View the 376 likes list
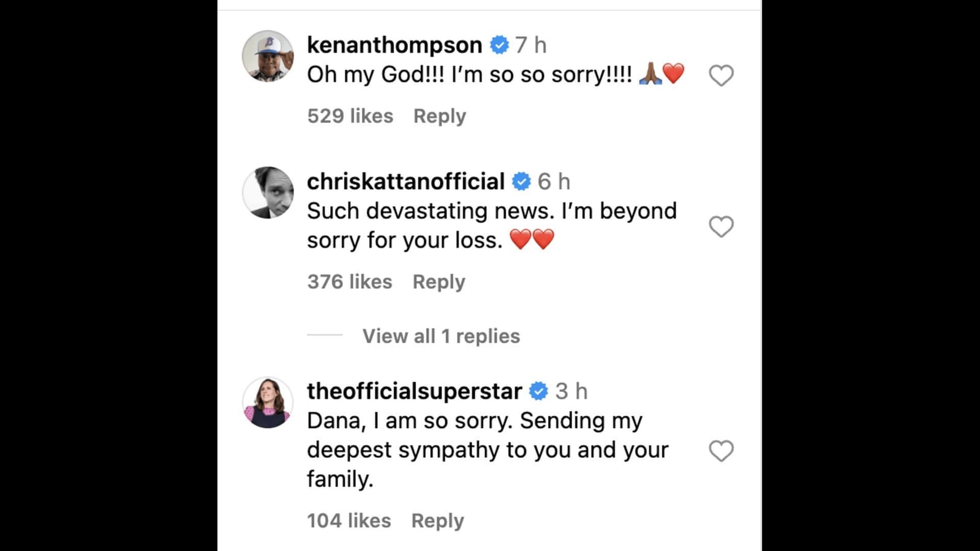The width and height of the screenshot is (980, 551). pos(350,282)
